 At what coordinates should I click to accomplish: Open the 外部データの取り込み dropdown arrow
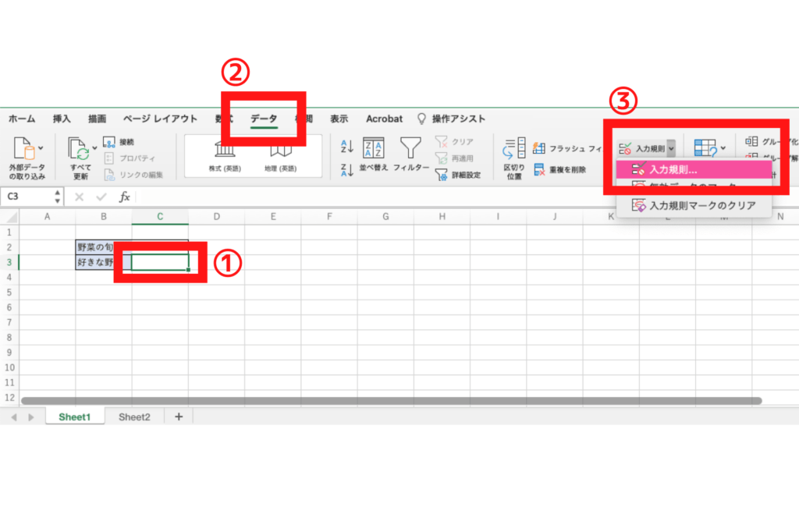click(41, 148)
